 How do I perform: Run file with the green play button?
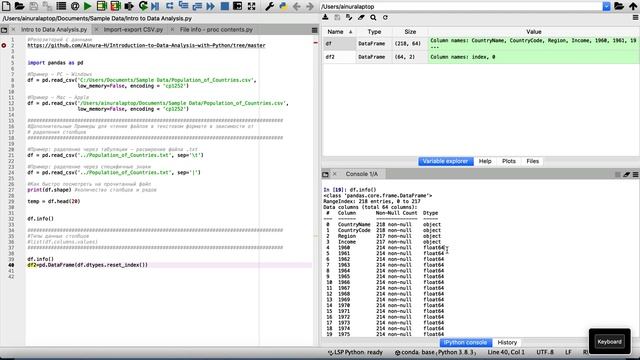coord(87,6)
